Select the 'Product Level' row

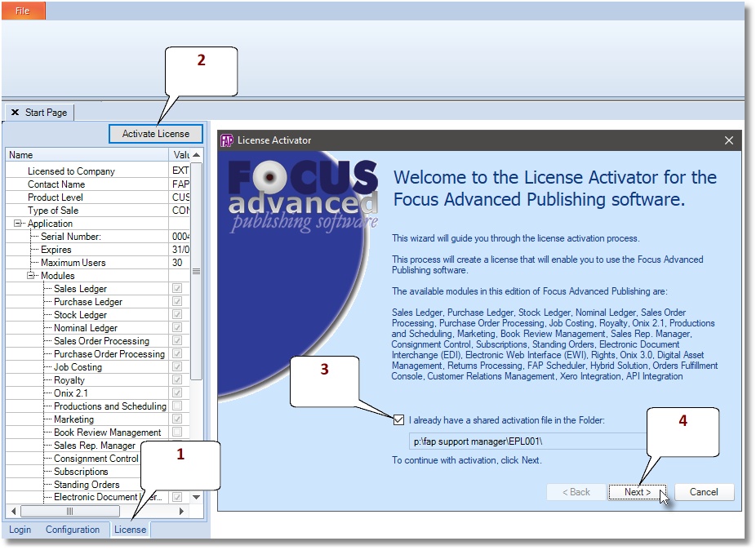click(x=98, y=197)
